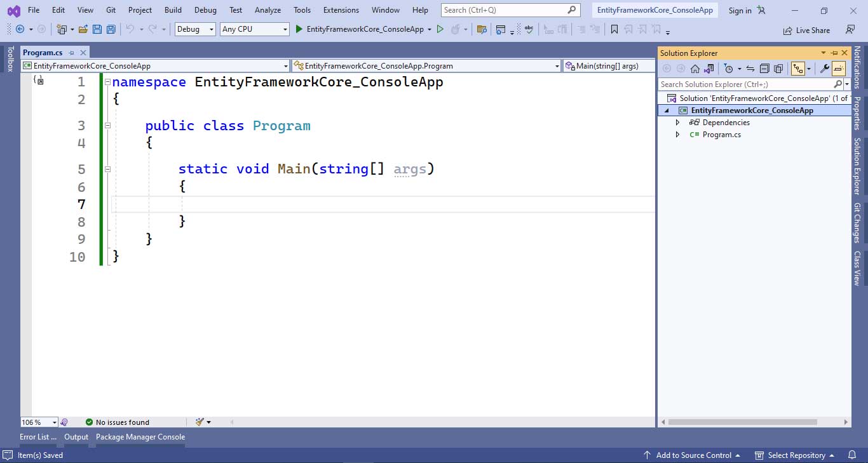
Task: Collapse the line 5 Main method outline
Action: (107, 169)
